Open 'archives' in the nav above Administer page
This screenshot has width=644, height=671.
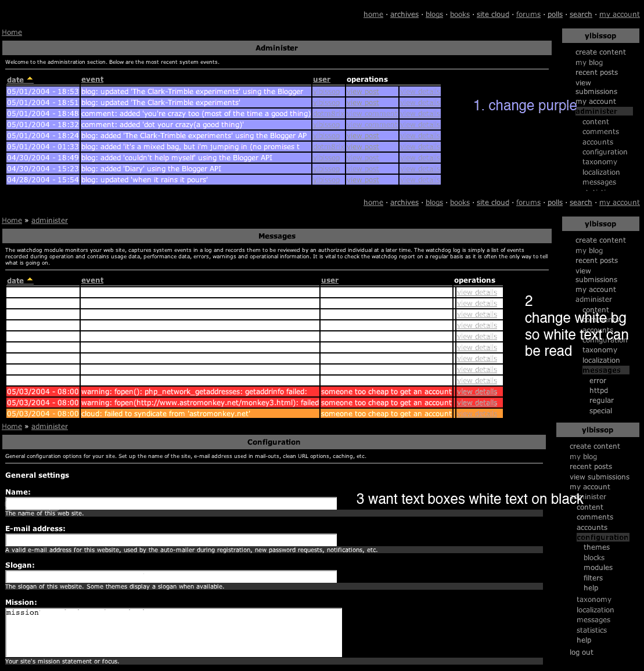(404, 15)
